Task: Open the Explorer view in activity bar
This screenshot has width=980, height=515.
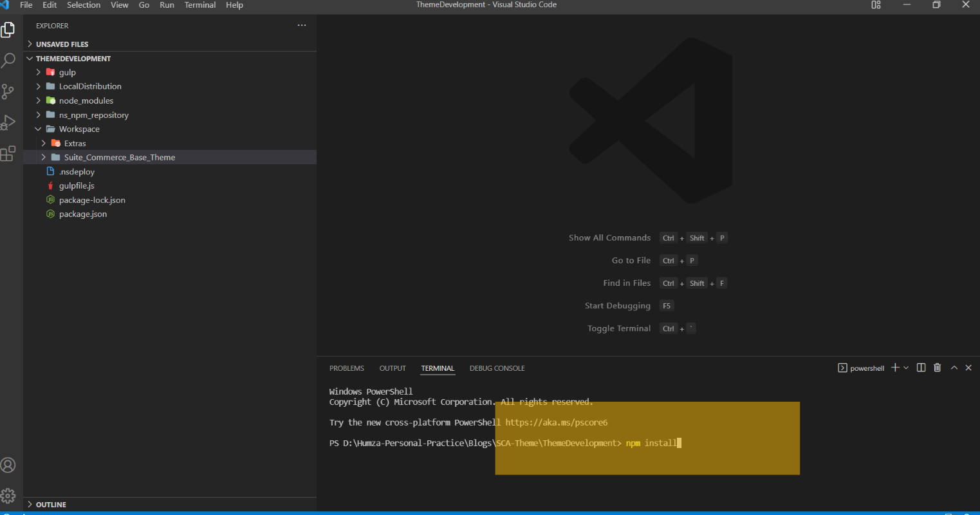Action: (8, 30)
